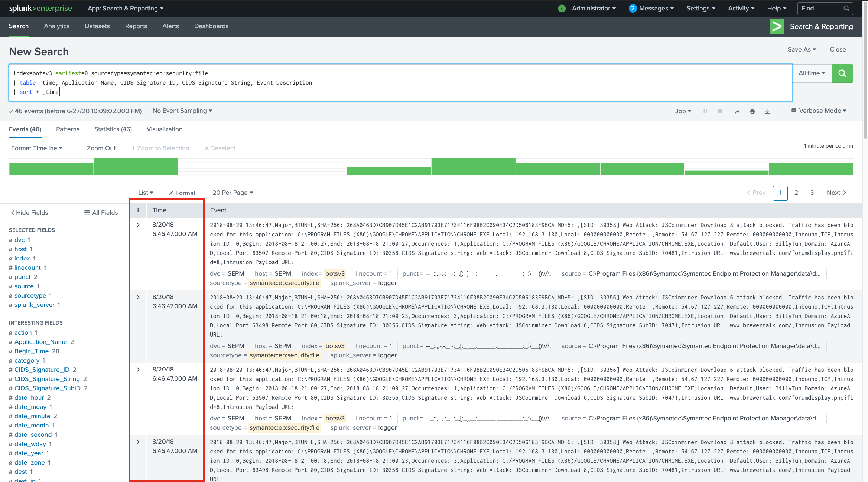Screen dimensions: 868x482
Task: Click the Search & Reporting app icon
Action: (777, 26)
